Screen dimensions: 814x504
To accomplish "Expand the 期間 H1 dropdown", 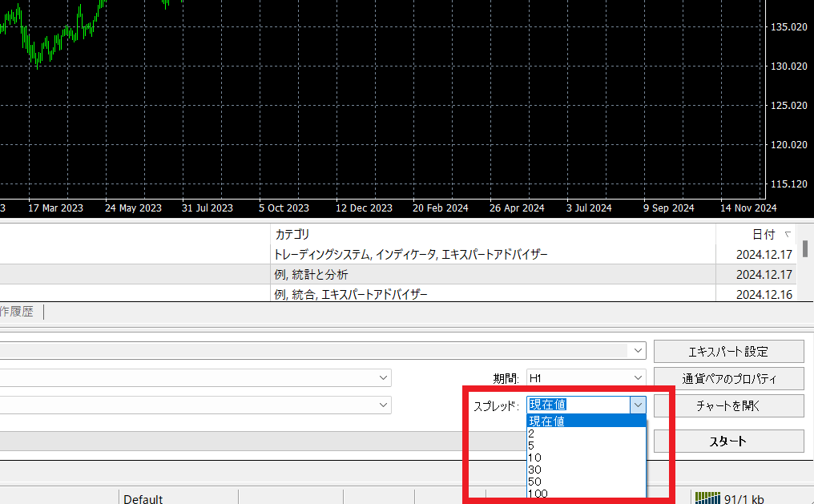I will pyautogui.click(x=638, y=378).
